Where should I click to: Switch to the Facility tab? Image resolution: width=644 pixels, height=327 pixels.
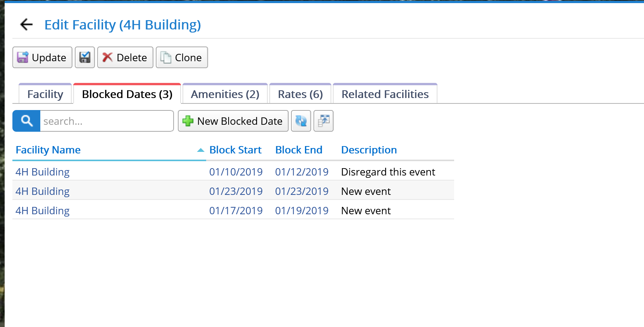(x=45, y=94)
